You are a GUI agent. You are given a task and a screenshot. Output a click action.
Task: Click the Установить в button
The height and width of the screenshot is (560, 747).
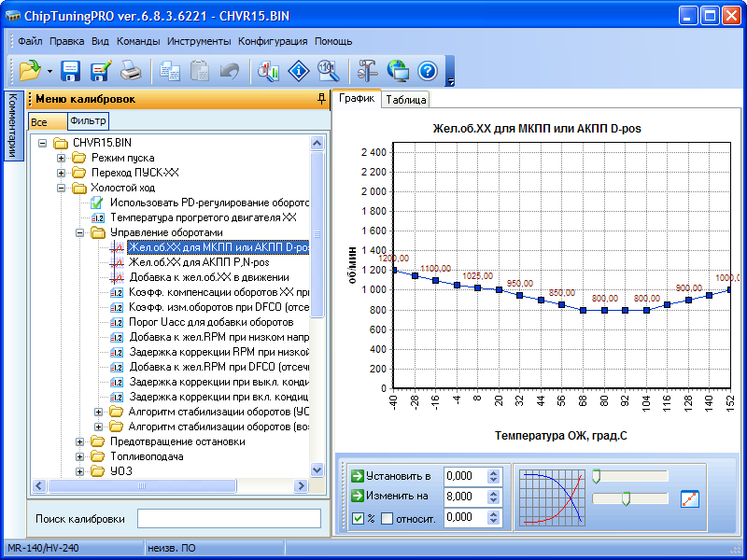pos(392,476)
